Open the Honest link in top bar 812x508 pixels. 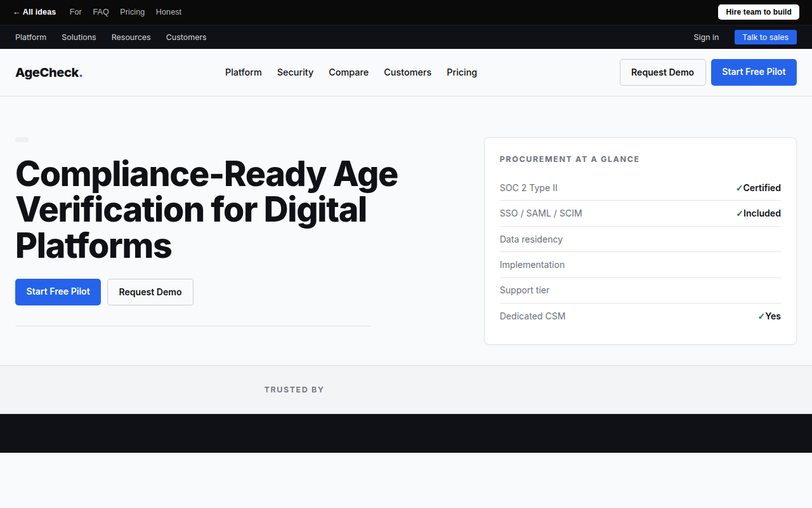[x=169, y=12]
